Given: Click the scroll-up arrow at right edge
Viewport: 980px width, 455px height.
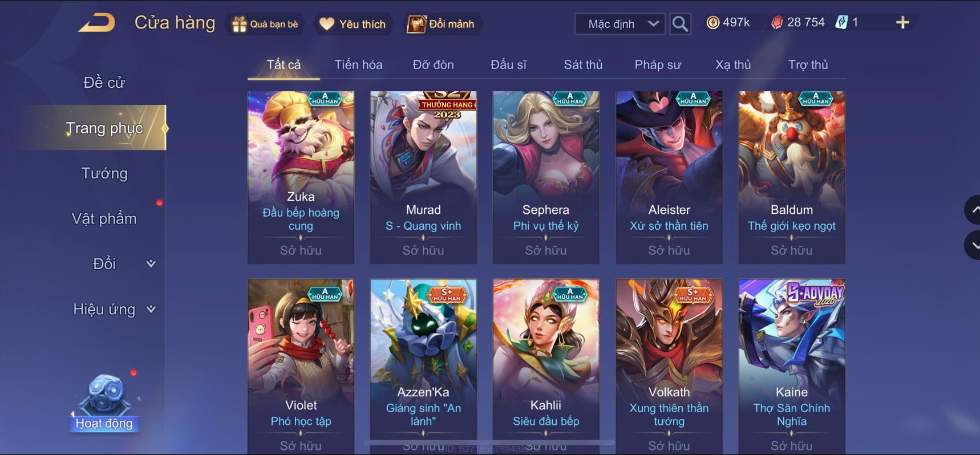Looking at the screenshot, I should (x=973, y=210).
